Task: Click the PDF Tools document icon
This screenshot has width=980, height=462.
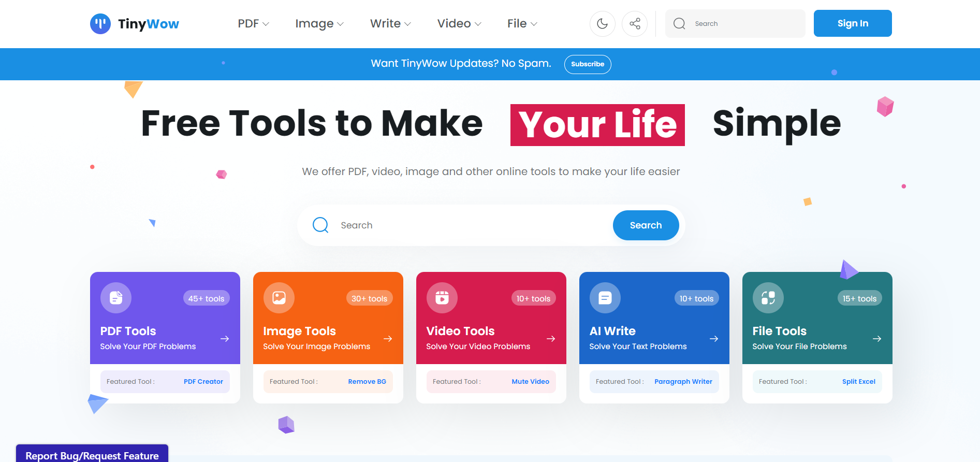Action: pos(116,298)
